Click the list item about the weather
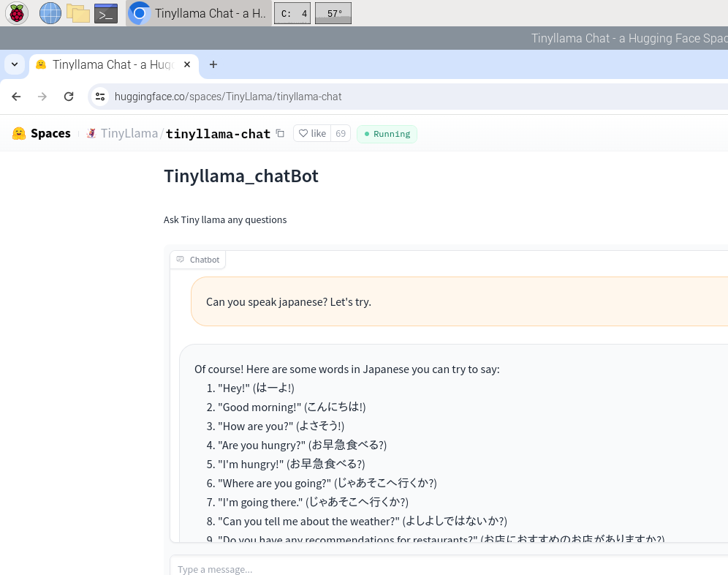The height and width of the screenshot is (575, 728). click(x=363, y=522)
